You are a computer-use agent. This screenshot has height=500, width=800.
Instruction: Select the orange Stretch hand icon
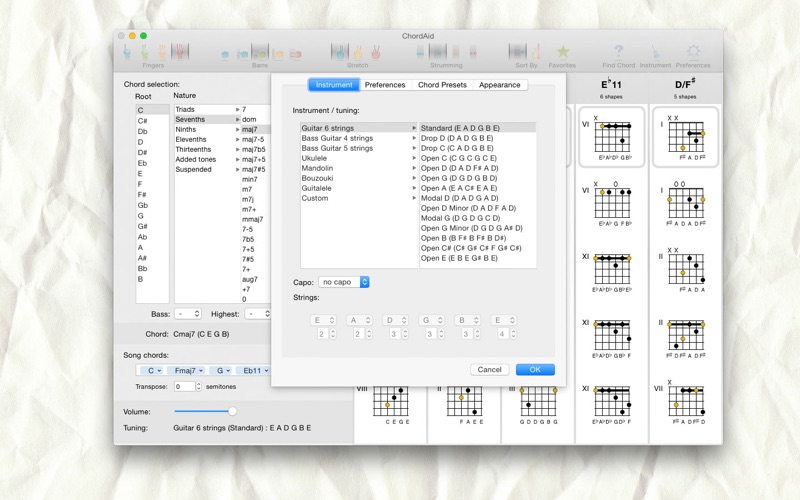358,52
